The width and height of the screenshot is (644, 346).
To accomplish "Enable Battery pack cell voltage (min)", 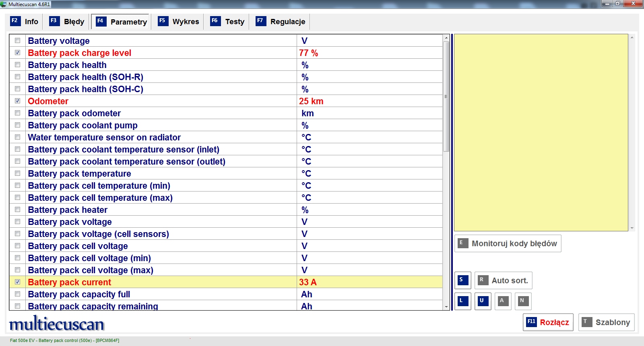I will pos(17,258).
